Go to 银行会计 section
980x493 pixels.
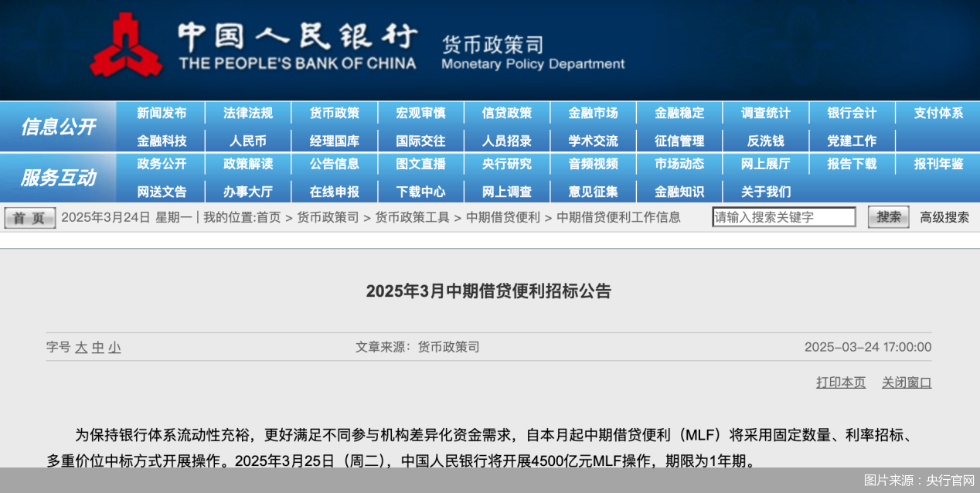[852, 113]
